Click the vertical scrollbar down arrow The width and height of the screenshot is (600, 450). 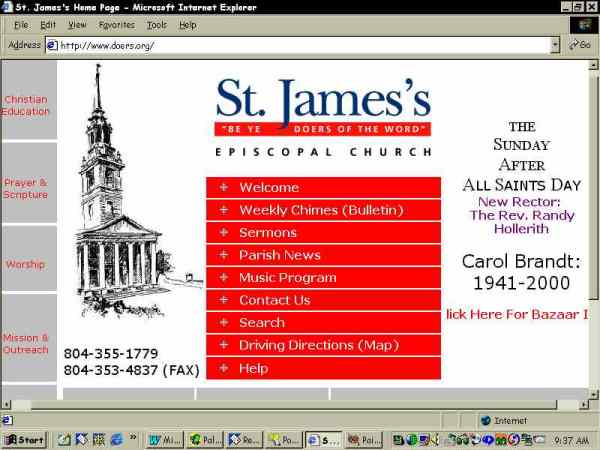[x=593, y=394]
